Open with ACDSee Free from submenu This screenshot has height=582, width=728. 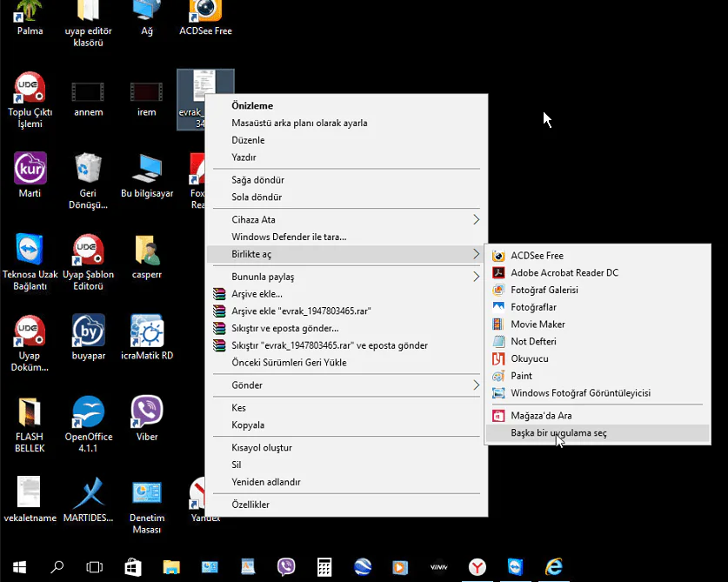click(537, 256)
